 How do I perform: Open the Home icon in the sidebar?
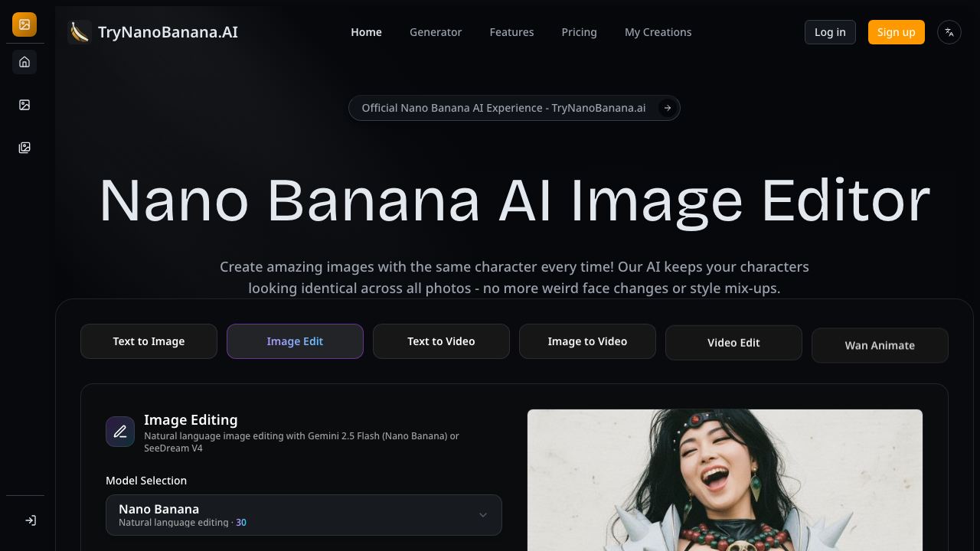click(24, 62)
